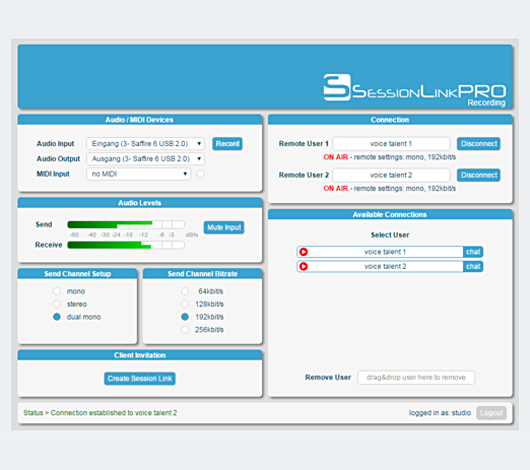
Task: Disconnect Remote User 1
Action: 479,144
